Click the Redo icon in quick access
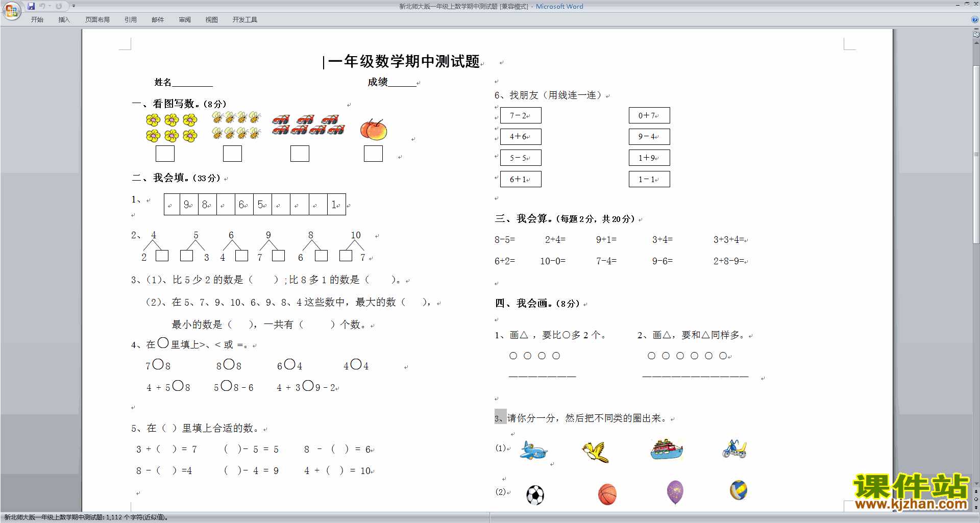980x523 pixels. (59, 6)
